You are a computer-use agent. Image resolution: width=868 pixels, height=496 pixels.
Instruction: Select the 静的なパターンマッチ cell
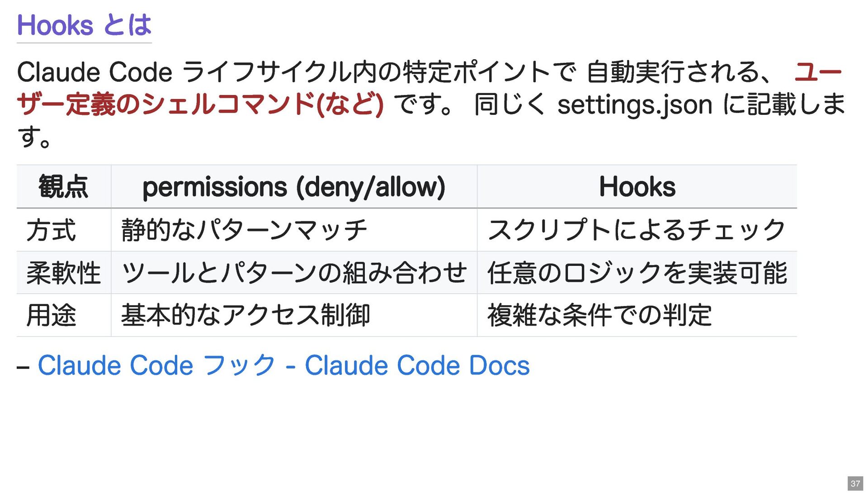tap(244, 230)
